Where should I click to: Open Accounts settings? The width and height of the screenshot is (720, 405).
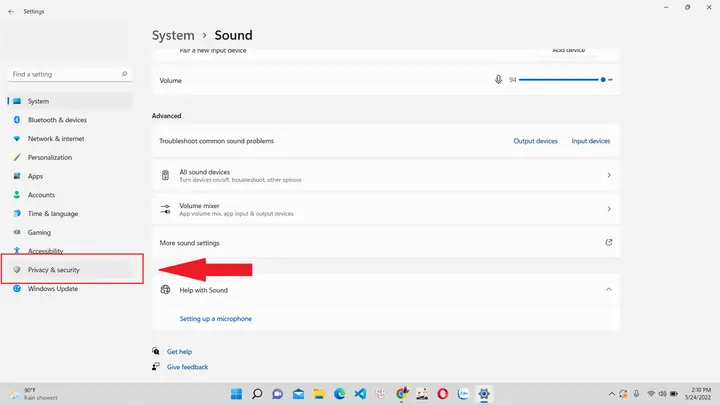pyautogui.click(x=70, y=195)
